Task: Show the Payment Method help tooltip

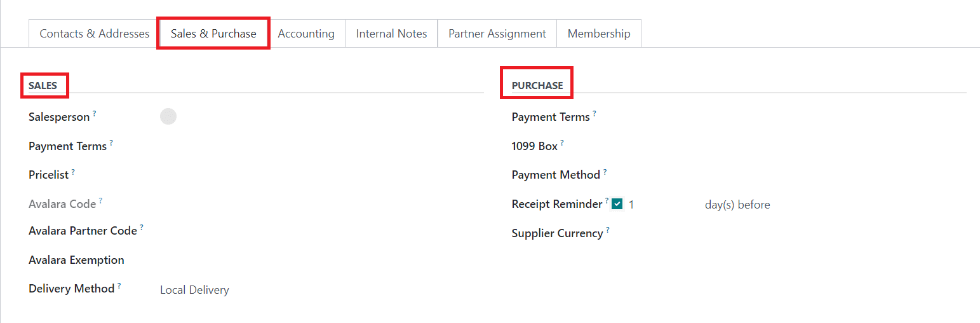Action: (605, 172)
